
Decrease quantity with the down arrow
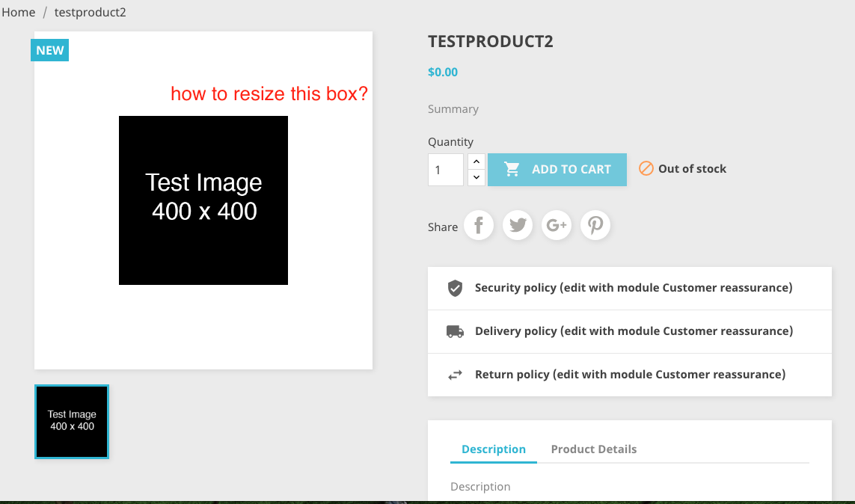pyautogui.click(x=476, y=178)
